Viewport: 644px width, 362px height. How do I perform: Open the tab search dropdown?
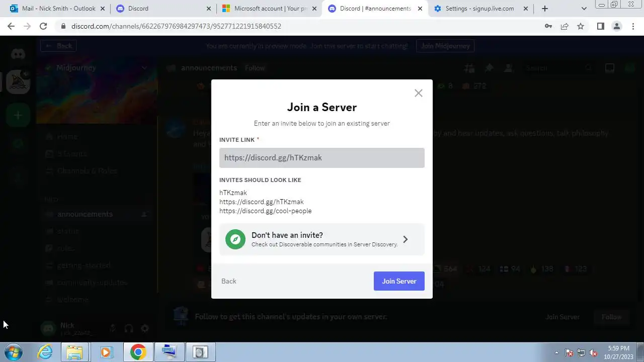[x=584, y=9]
